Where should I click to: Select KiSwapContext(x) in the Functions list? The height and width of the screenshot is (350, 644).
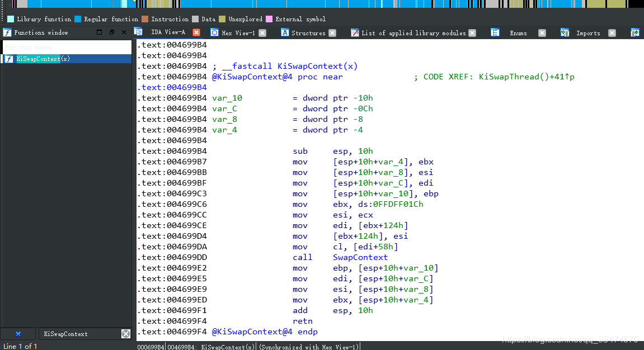(x=66, y=59)
